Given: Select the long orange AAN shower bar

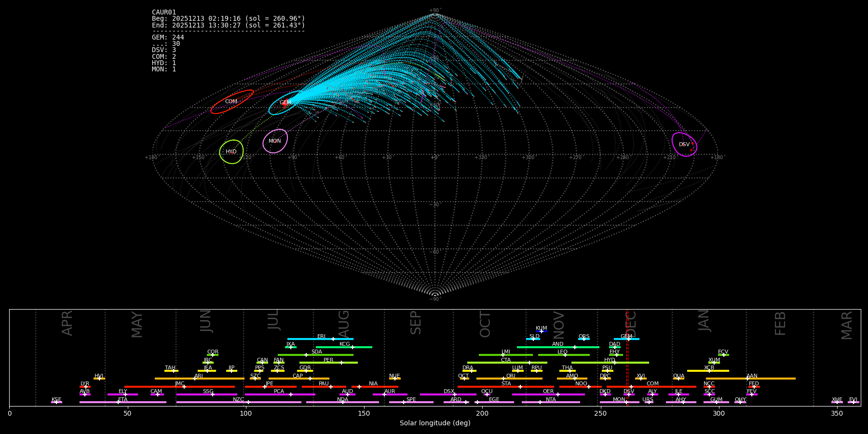Looking at the screenshot, I should click(750, 379).
